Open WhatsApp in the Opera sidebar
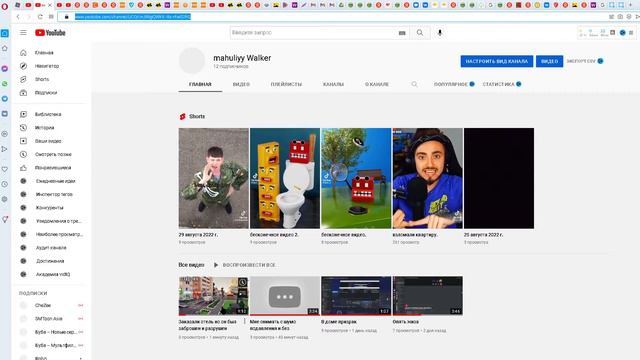 [4, 84]
